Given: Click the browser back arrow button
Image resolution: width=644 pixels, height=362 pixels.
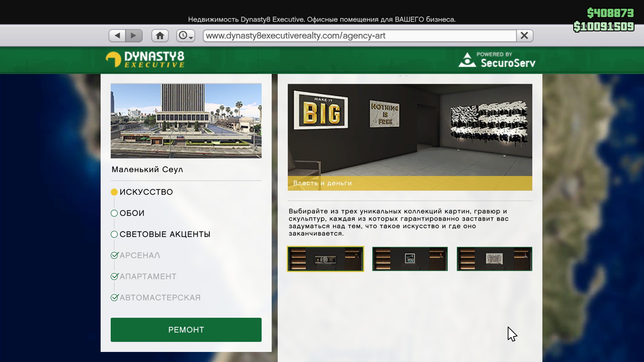Looking at the screenshot, I should tap(117, 36).
